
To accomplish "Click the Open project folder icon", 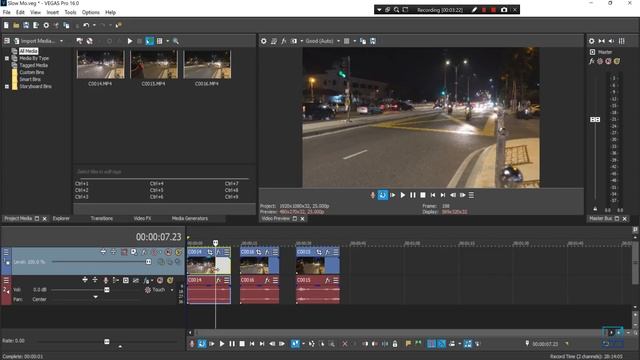I will coord(16,25).
